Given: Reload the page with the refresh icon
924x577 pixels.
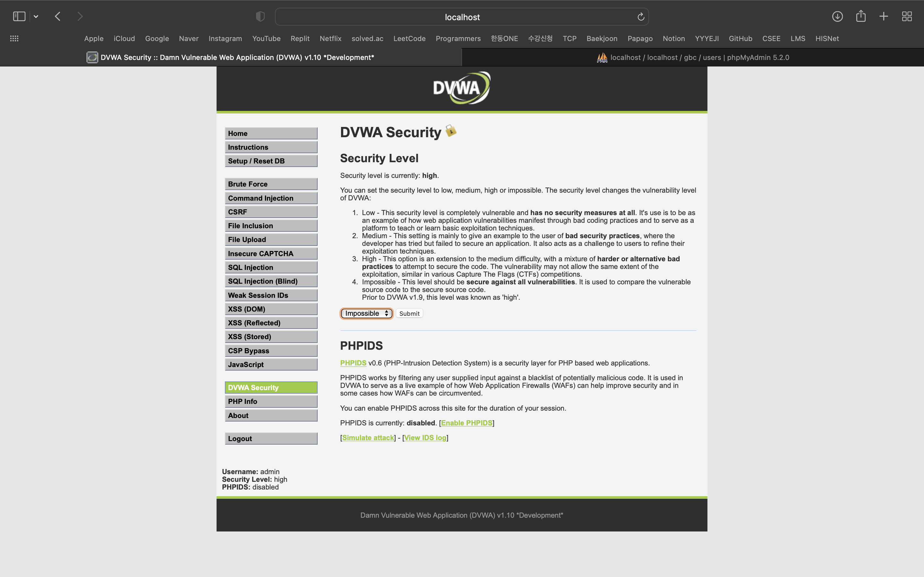Looking at the screenshot, I should 641,17.
